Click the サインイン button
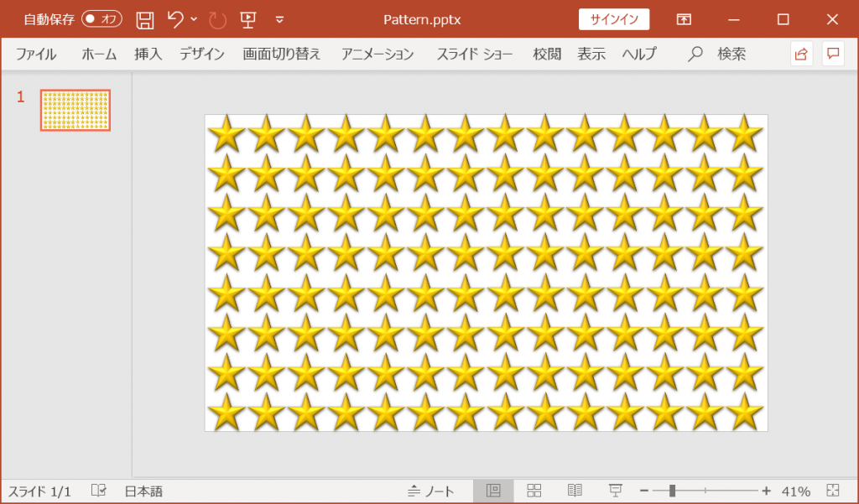This screenshot has height=504, width=859. 614,19
